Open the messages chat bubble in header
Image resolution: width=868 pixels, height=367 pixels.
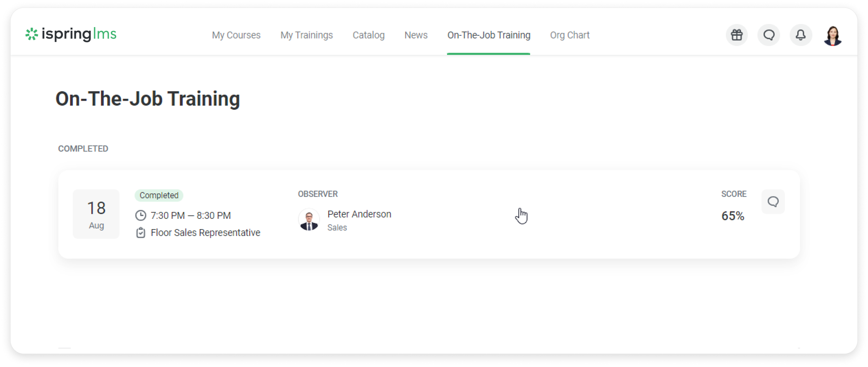[x=769, y=35]
